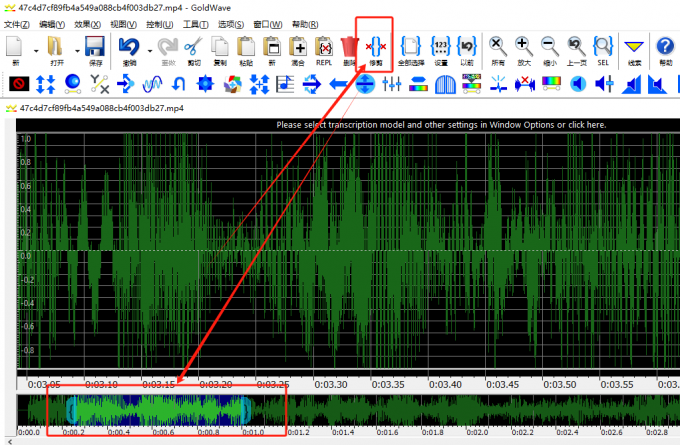This screenshot has height=445, width=680.
Task: Open the 视图(V) menu
Action: (x=123, y=24)
